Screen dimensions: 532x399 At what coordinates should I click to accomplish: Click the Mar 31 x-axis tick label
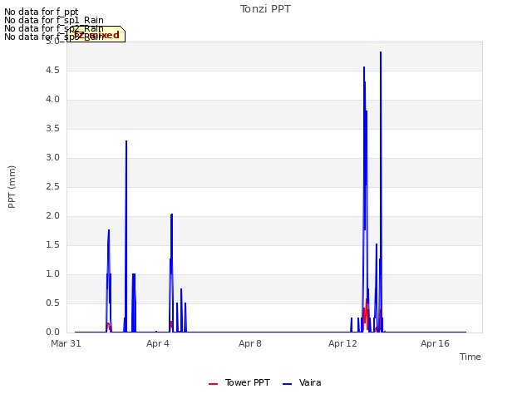[66, 343]
